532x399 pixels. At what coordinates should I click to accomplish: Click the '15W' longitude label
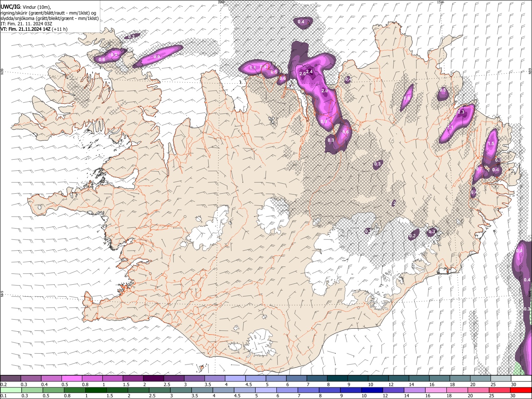tap(440, 2)
